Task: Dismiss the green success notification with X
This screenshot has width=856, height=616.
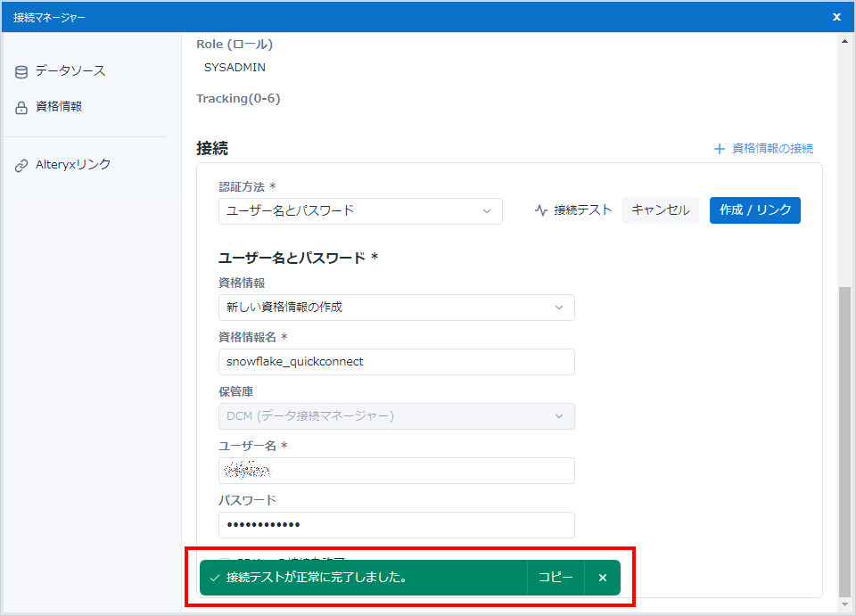Action: click(603, 578)
